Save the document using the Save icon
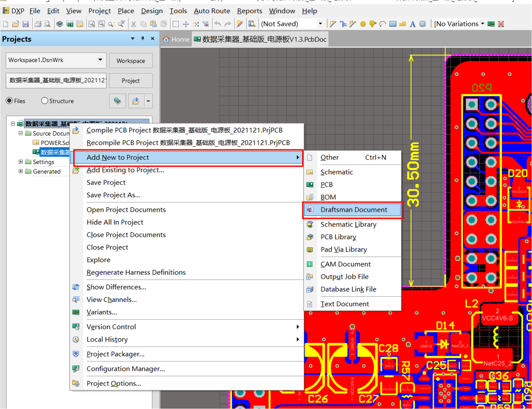The width and height of the screenshot is (532, 409). [x=26, y=24]
